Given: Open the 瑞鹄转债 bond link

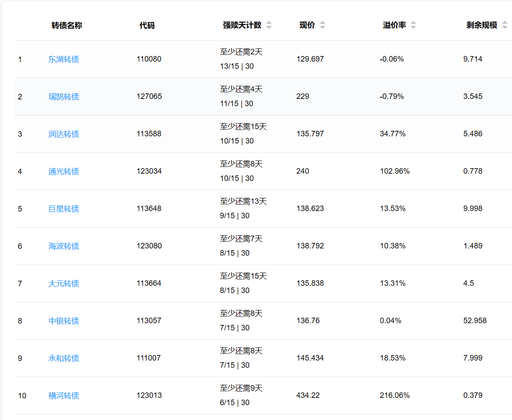Looking at the screenshot, I should click(64, 97).
